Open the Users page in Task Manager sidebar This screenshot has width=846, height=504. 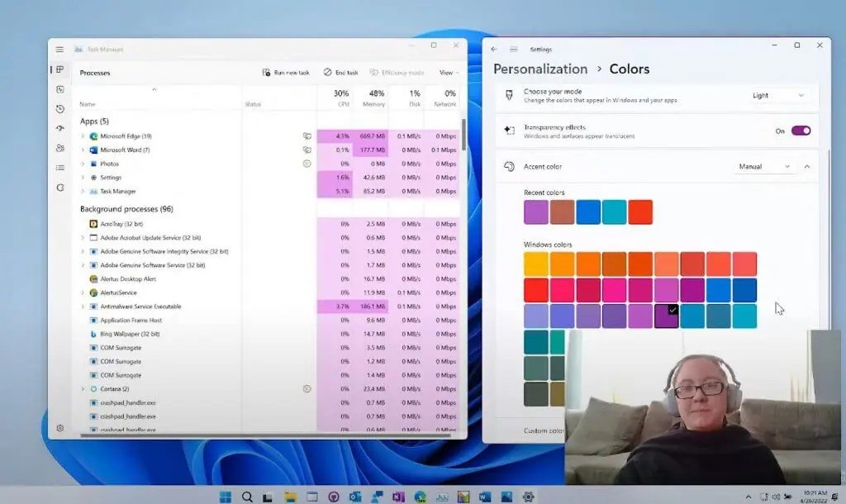click(x=60, y=149)
